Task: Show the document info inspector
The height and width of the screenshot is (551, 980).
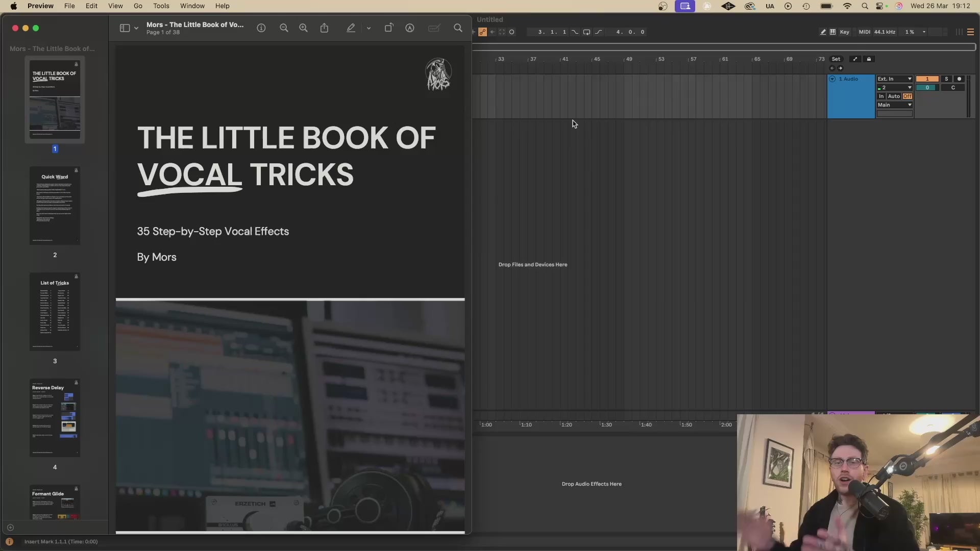Action: (261, 28)
